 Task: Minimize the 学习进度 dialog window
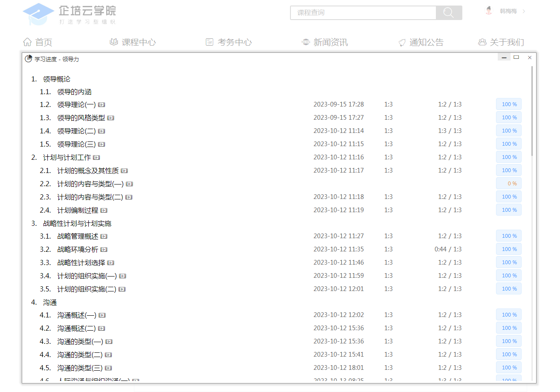(504, 57)
